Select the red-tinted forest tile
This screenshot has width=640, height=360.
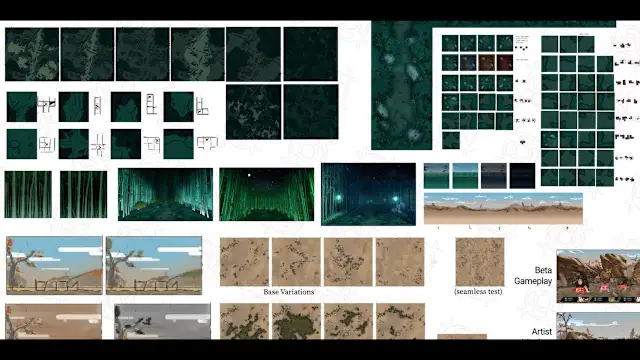(504, 63)
